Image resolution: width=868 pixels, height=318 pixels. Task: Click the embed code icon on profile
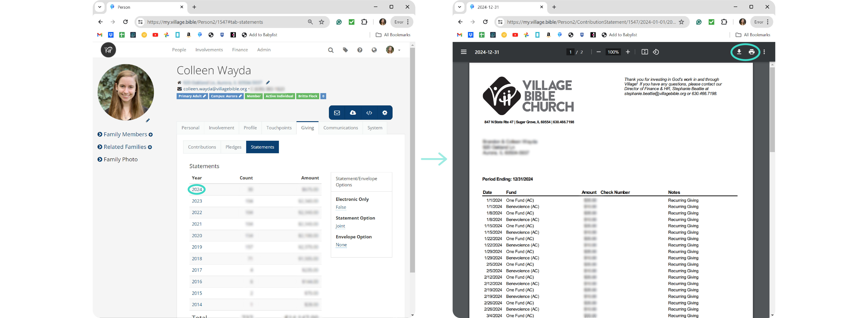[x=369, y=113]
